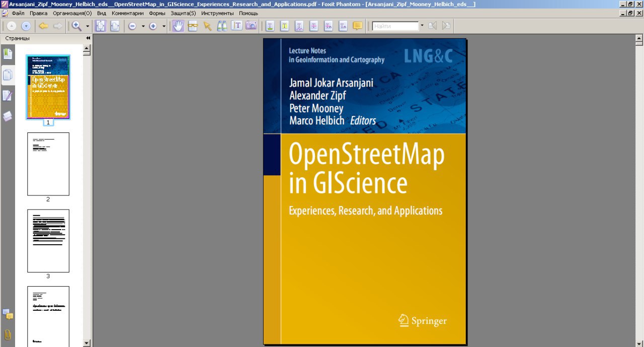644x347 pixels.
Task: Go to next page with down arrow
Action: tap(26, 26)
